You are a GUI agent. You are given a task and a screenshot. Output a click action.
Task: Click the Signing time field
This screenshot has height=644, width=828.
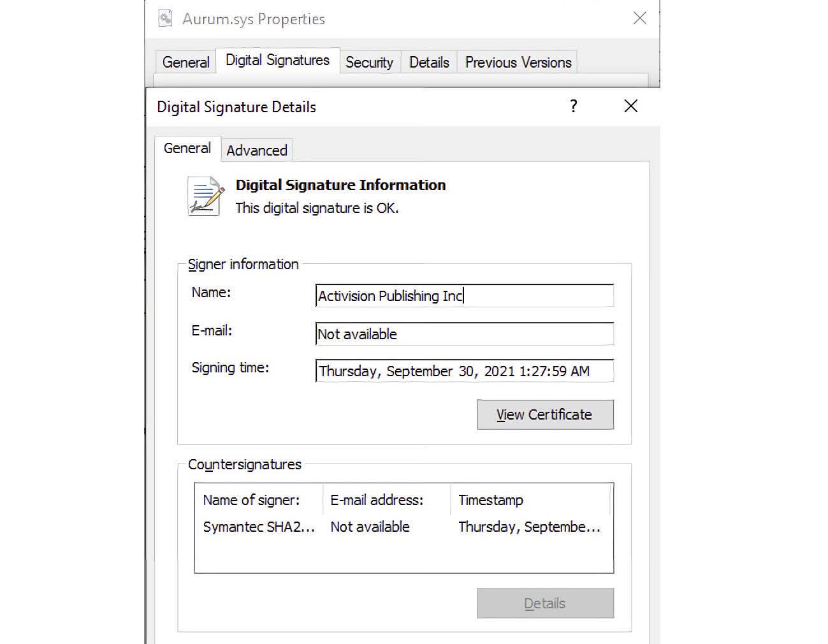[465, 371]
